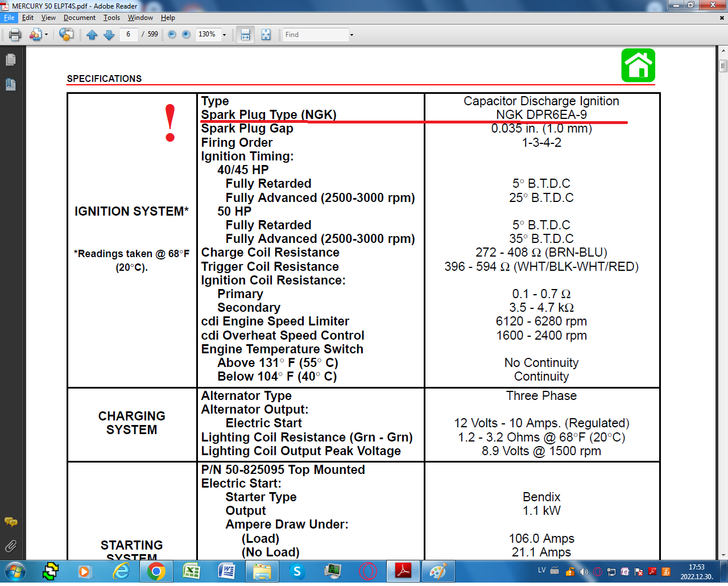Open the Find options dropdown arrow
Viewport: 728px width, 586px height.
point(351,35)
